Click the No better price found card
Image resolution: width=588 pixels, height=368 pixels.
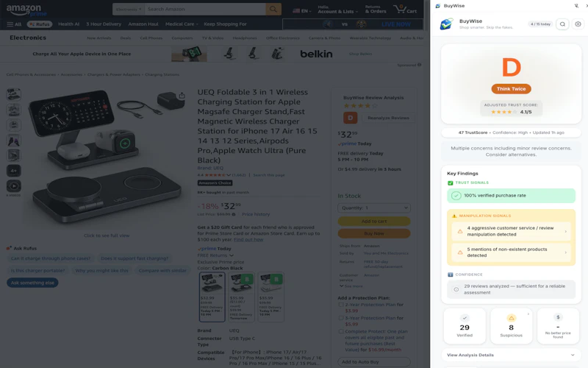click(558, 326)
